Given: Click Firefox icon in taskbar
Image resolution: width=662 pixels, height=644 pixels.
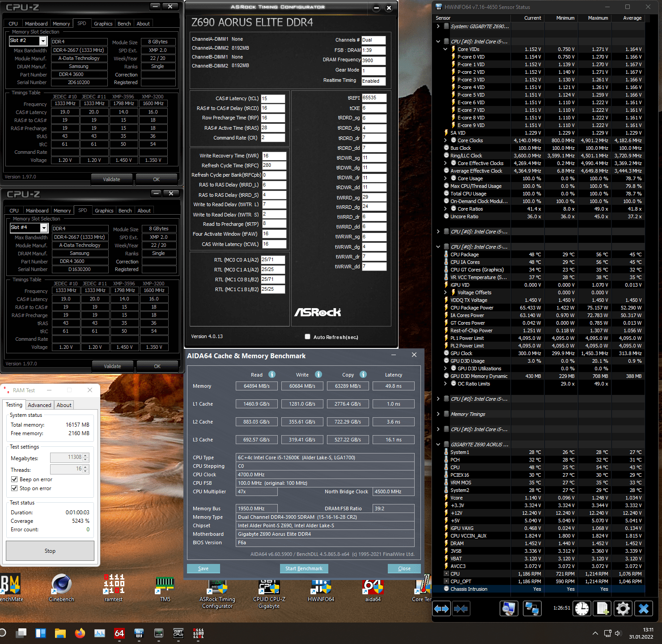Looking at the screenshot, I should 80,633.
